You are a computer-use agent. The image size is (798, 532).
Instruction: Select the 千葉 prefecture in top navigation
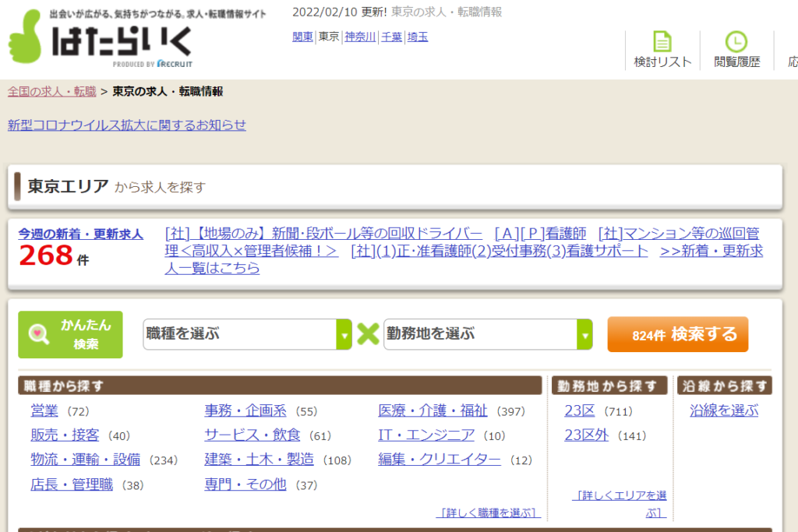(392, 36)
